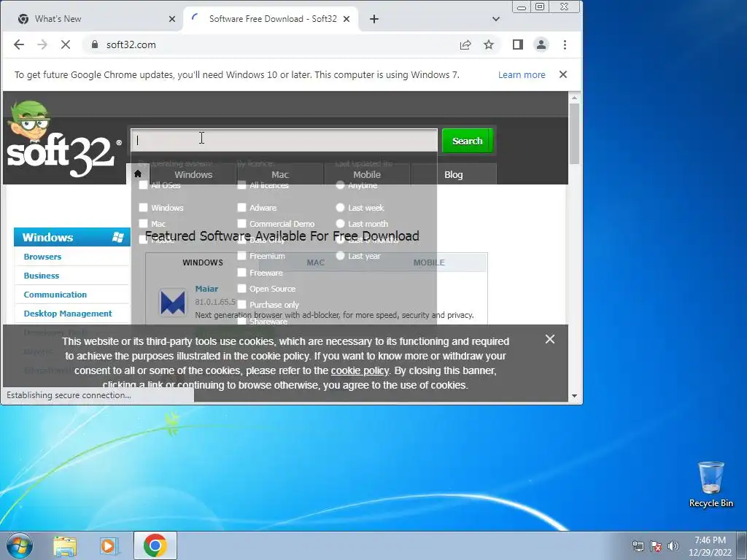The image size is (747, 560).
Task: Click the volume speaker tray icon
Action: 673,546
